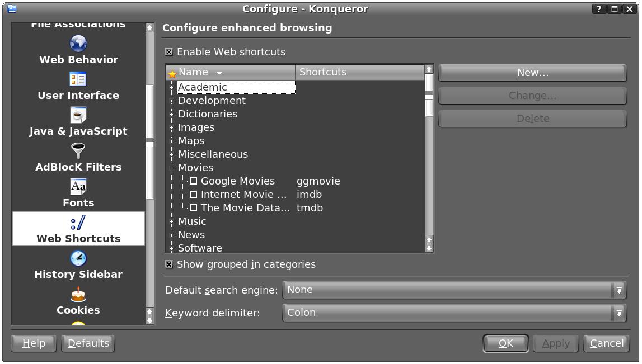Select the AdBlocK Filters funnel icon
642x364 pixels.
click(78, 151)
